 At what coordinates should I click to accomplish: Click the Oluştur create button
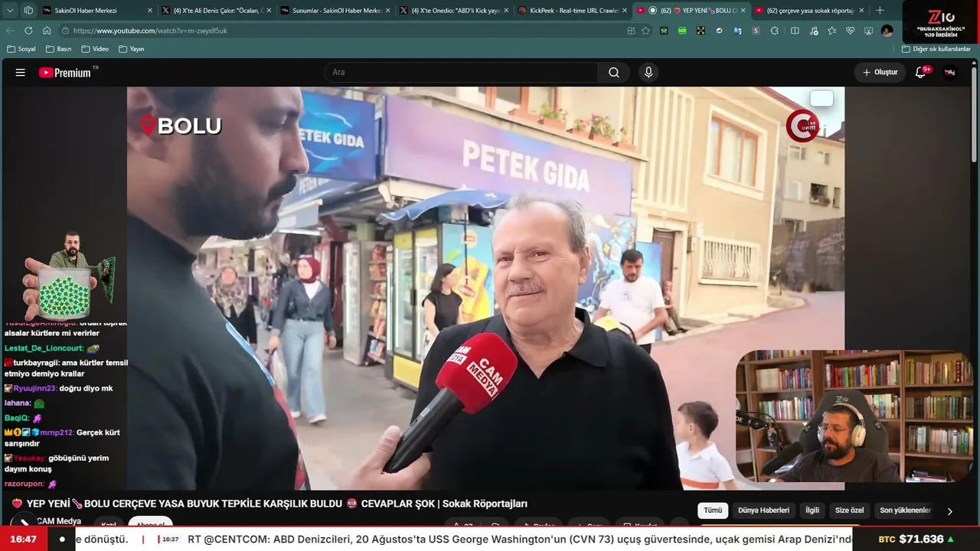(880, 73)
